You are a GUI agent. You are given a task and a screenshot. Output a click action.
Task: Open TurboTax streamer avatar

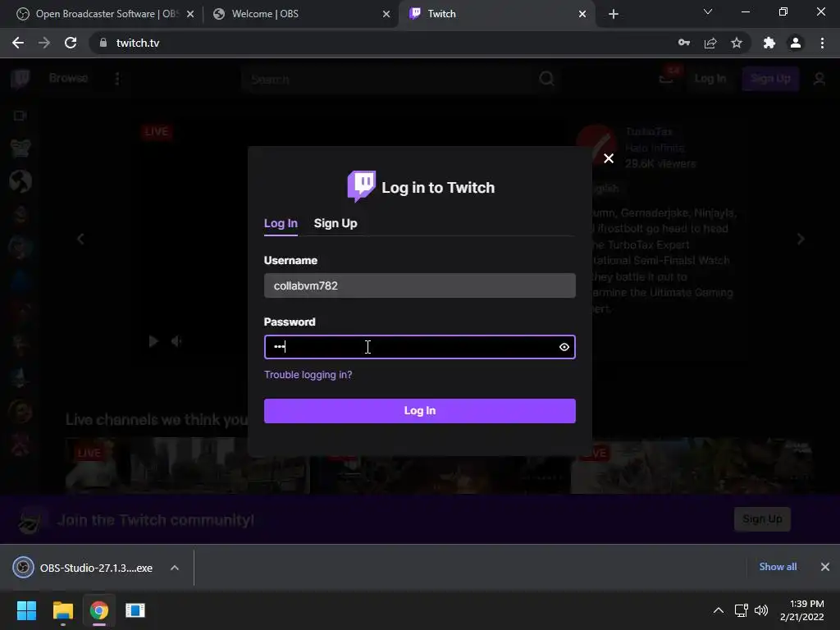click(596, 144)
